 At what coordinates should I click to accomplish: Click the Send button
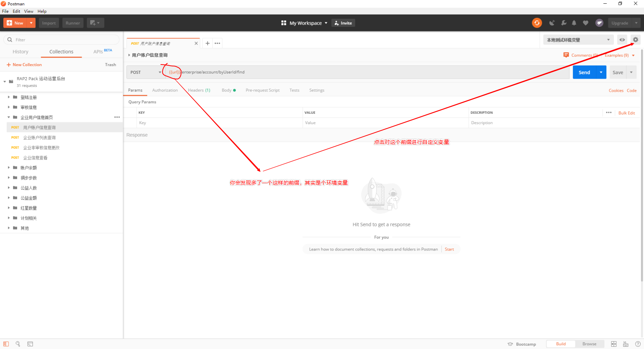584,72
